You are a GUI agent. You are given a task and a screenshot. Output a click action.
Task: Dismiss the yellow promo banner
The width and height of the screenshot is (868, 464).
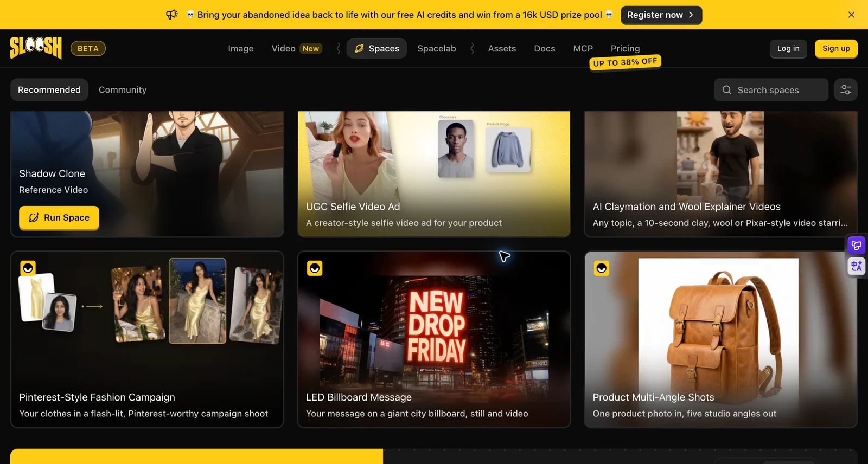point(851,15)
